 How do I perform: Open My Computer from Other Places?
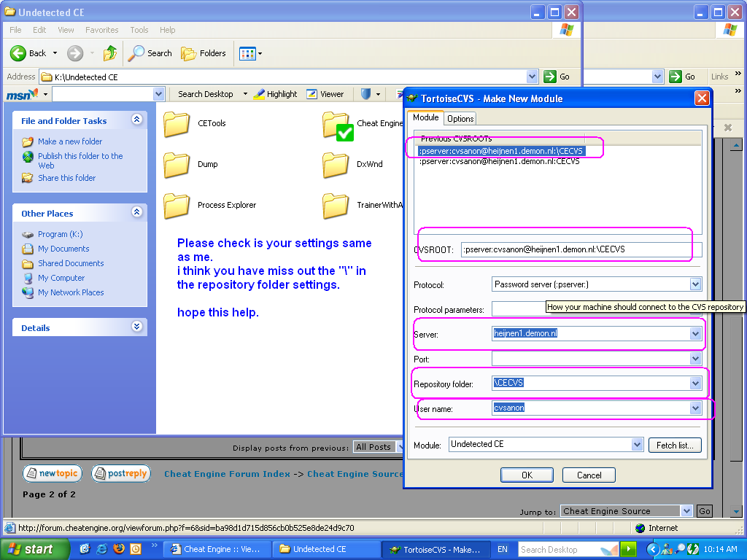pyautogui.click(x=61, y=278)
